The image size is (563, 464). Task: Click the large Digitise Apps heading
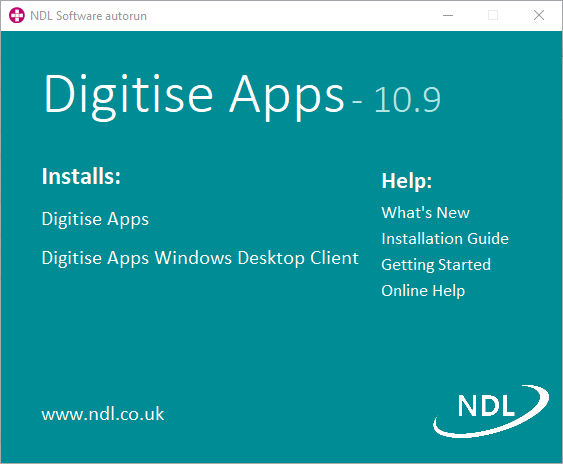point(194,96)
